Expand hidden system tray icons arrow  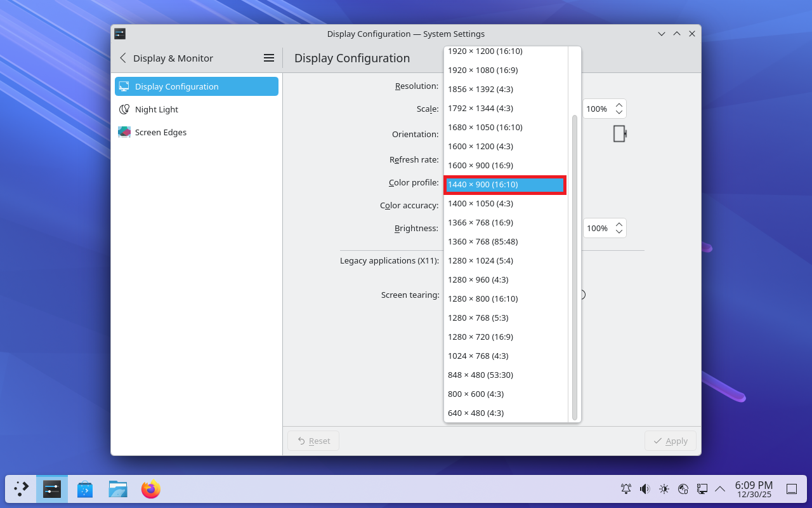[720, 489]
